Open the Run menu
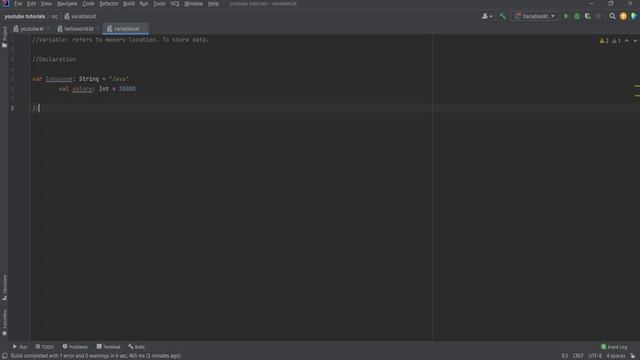 click(x=144, y=4)
